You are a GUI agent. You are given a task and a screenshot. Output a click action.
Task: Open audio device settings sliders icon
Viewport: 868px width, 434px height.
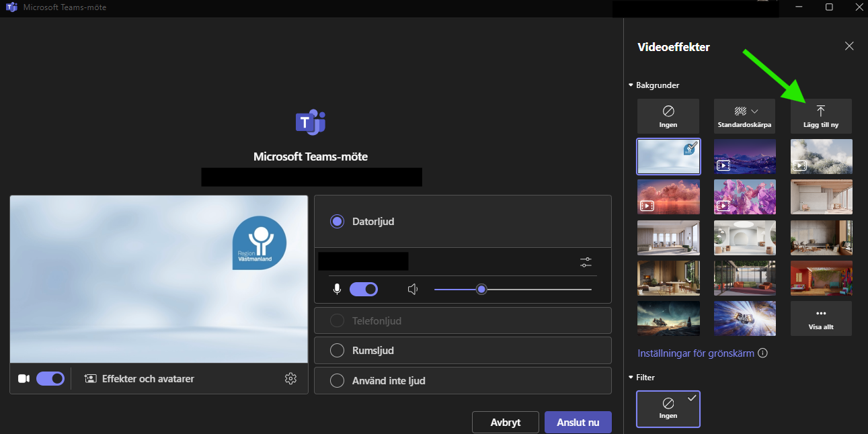(x=586, y=262)
